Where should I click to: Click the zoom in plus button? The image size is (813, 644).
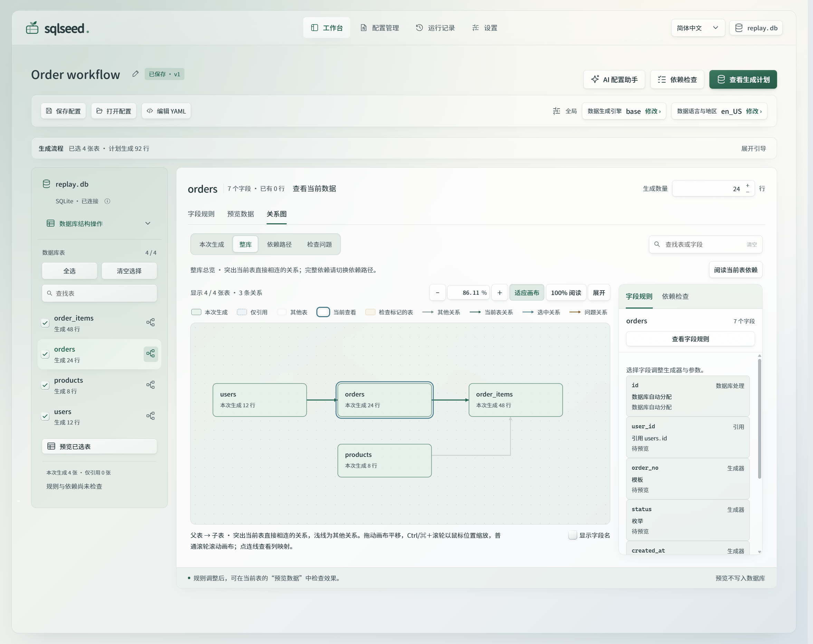500,293
